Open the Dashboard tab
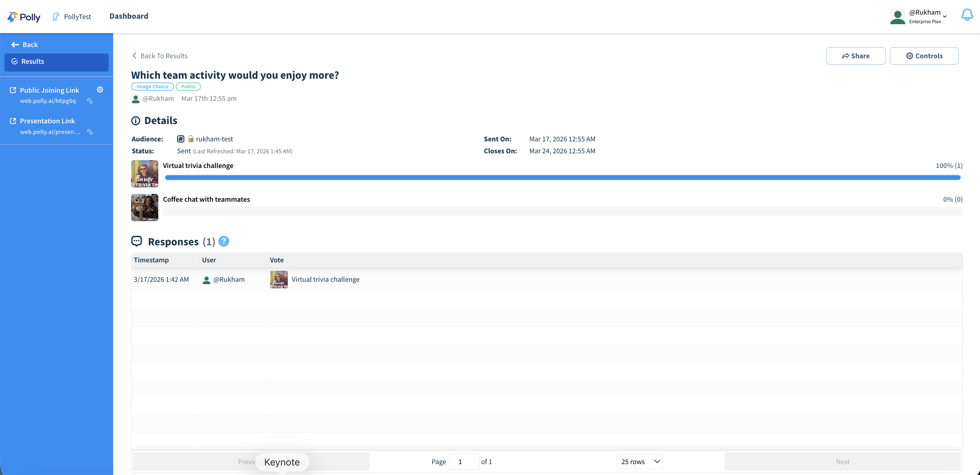Viewport: 980px width, 475px height. 129,16
